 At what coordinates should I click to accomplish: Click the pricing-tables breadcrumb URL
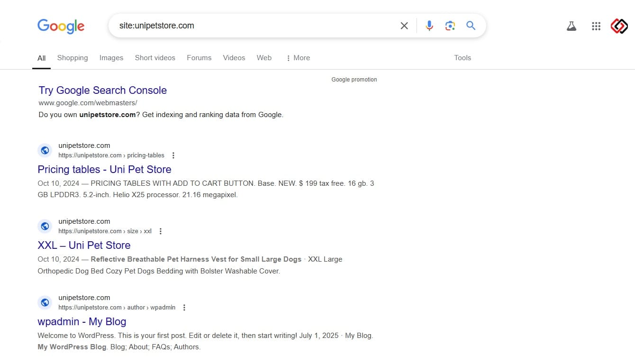(x=111, y=155)
